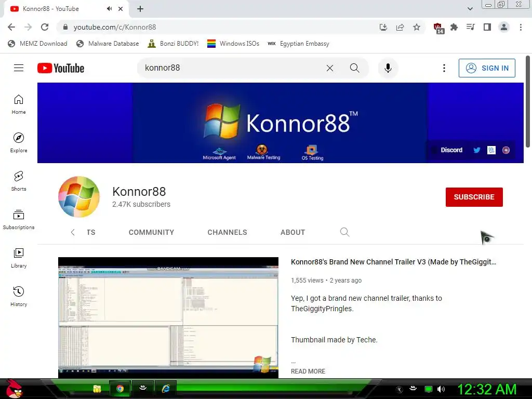Viewport: 532px width, 399px height.
Task: Open the Windows ISOs bookmark
Action: pyautogui.click(x=233, y=44)
